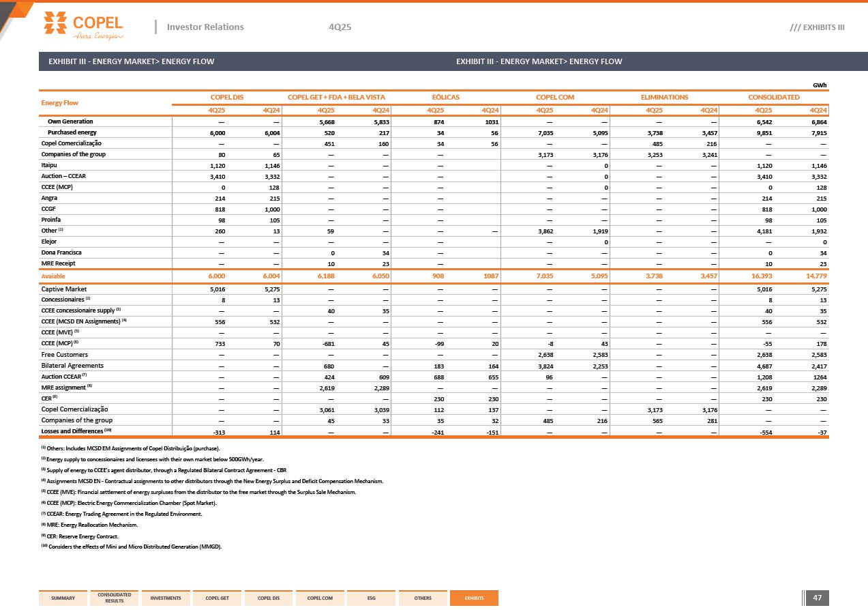Screen dimensions: 868x610
Task: Click the Copel orange logo icon
Action: [57, 23]
